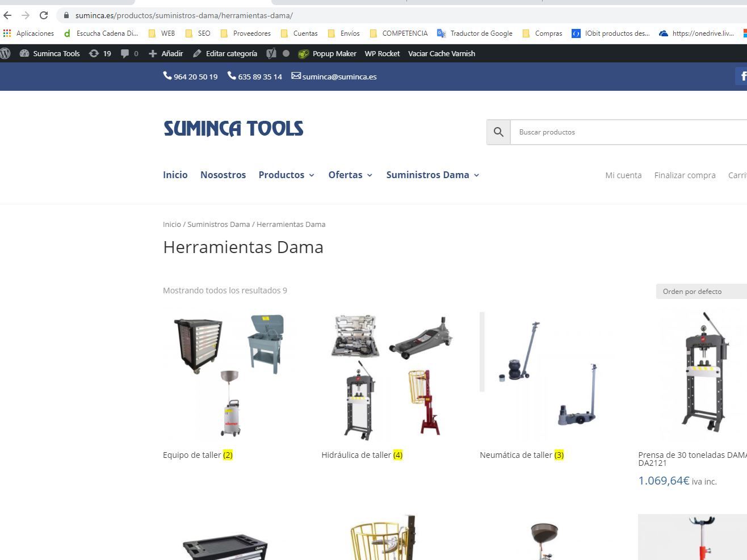Open Prensa de 30 toneladas product image
Image resolution: width=747 pixels, height=560 pixels.
[x=693, y=376]
